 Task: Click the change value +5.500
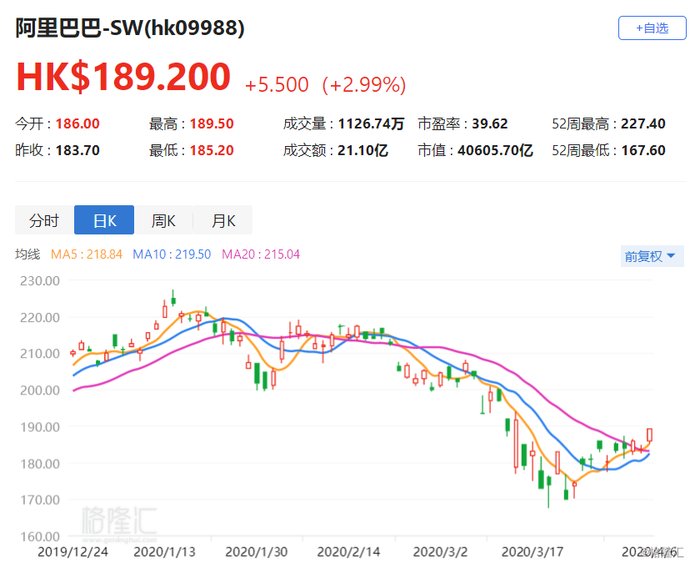(277, 84)
